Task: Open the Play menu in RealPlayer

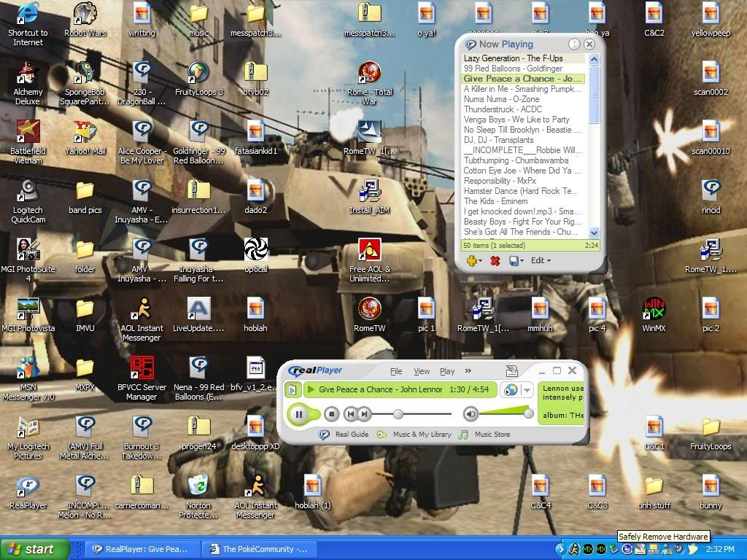Action: point(447,371)
